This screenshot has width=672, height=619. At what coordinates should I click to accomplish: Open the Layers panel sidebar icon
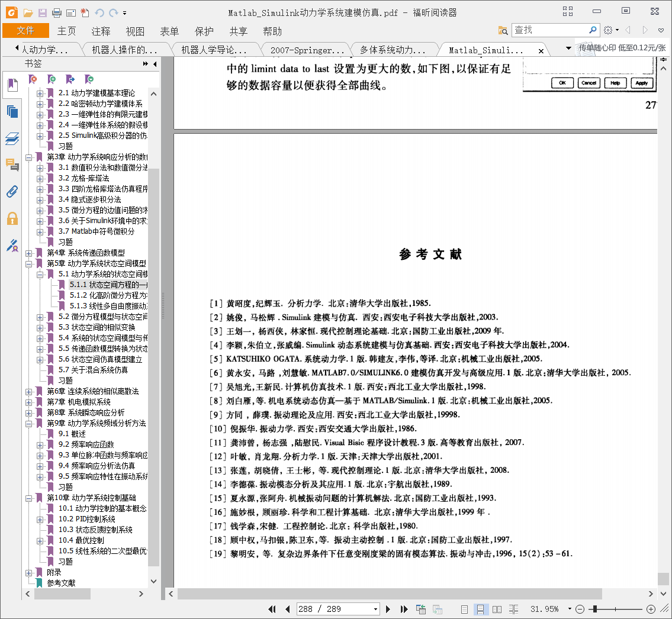click(x=12, y=138)
